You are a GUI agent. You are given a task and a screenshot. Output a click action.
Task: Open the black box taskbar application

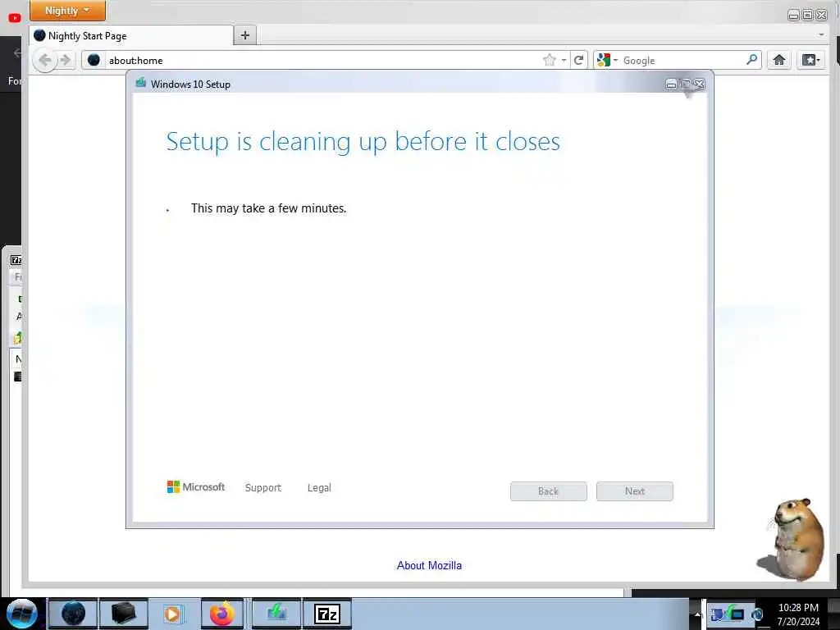point(123,614)
